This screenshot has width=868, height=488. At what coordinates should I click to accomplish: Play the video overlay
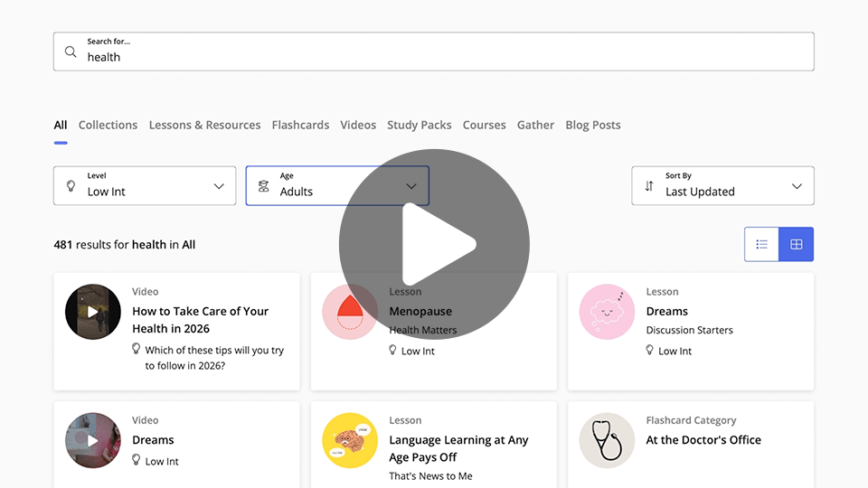(x=435, y=244)
